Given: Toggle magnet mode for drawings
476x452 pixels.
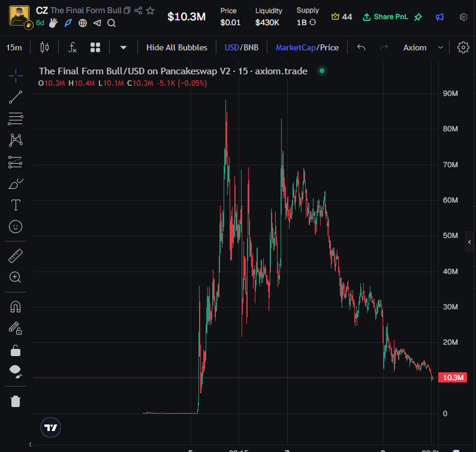Looking at the screenshot, I should click(x=15, y=306).
